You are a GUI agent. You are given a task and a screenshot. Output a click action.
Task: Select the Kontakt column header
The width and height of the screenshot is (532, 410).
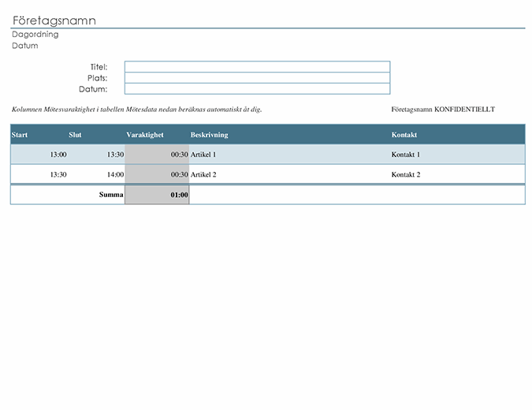[404, 135]
